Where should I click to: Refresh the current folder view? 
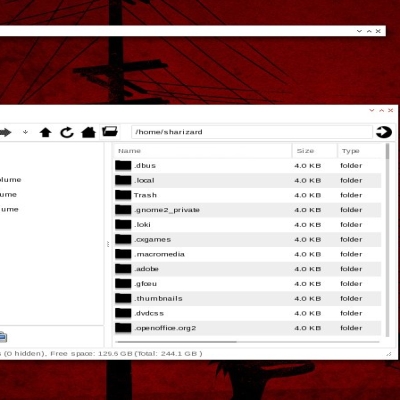pos(67,132)
